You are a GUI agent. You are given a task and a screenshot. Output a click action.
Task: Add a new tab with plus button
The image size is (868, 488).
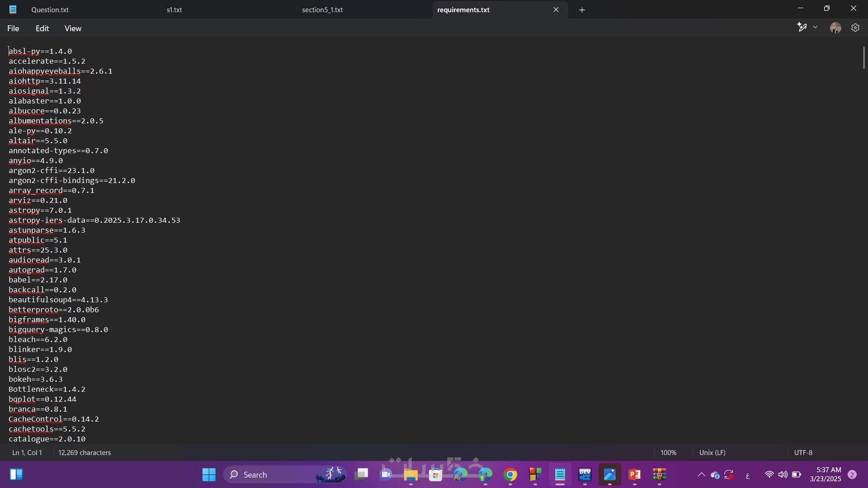point(582,10)
